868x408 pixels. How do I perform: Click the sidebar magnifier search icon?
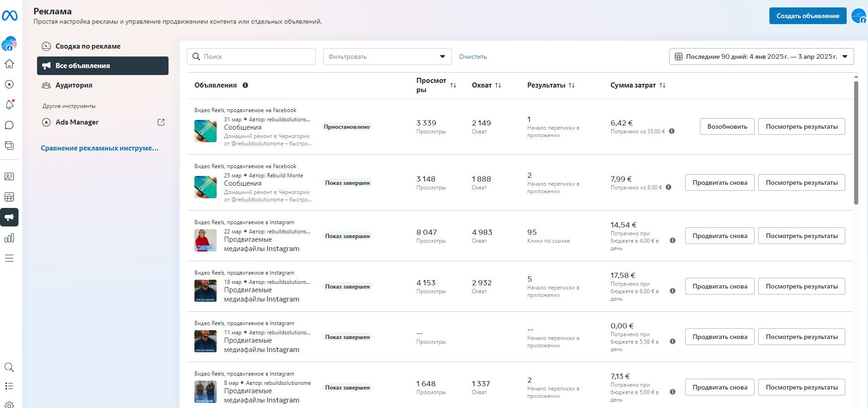(9, 367)
